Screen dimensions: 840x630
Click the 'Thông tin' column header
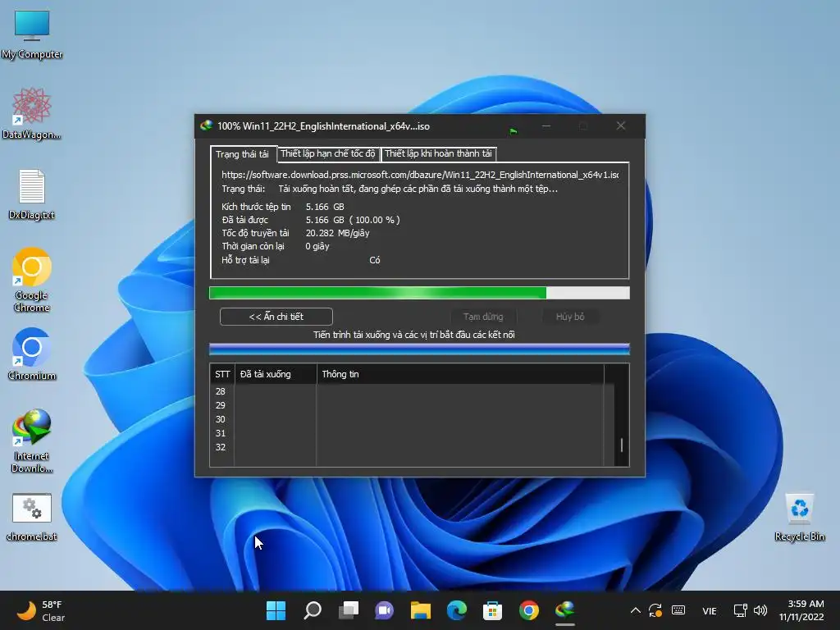(460, 374)
